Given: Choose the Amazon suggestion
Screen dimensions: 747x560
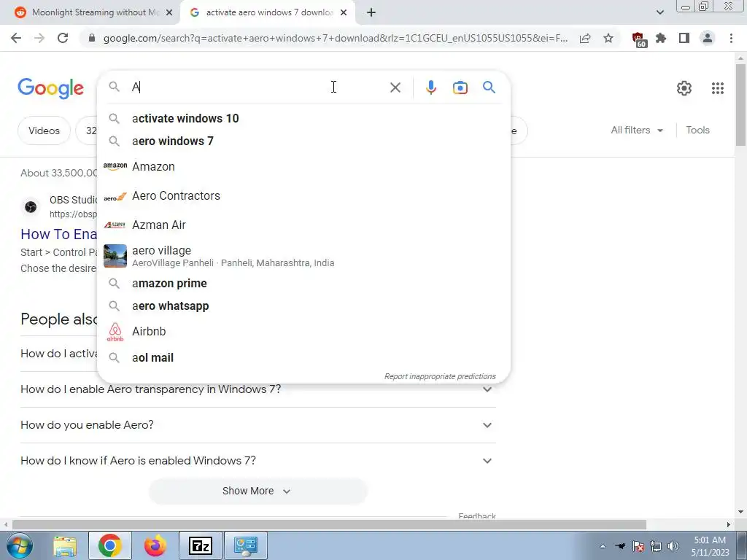Looking at the screenshot, I should (303, 167).
